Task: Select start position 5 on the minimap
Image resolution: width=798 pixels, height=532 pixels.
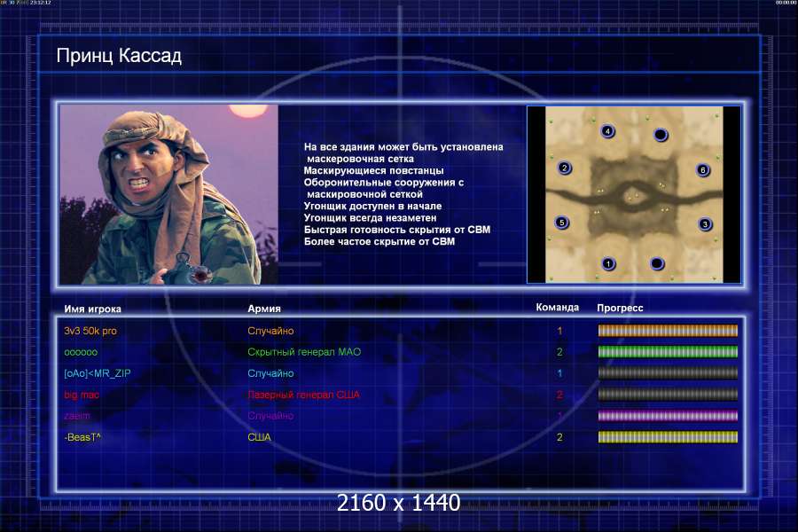Action: [562, 223]
